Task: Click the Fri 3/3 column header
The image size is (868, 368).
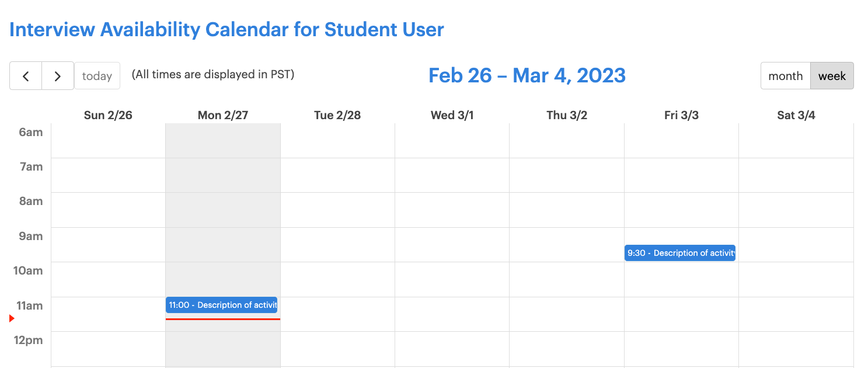Action: [x=681, y=115]
